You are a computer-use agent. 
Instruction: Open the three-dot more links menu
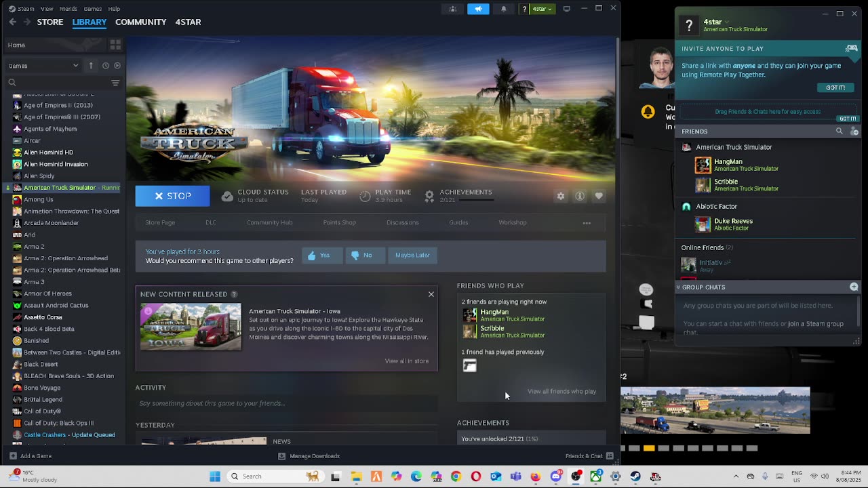pos(587,222)
